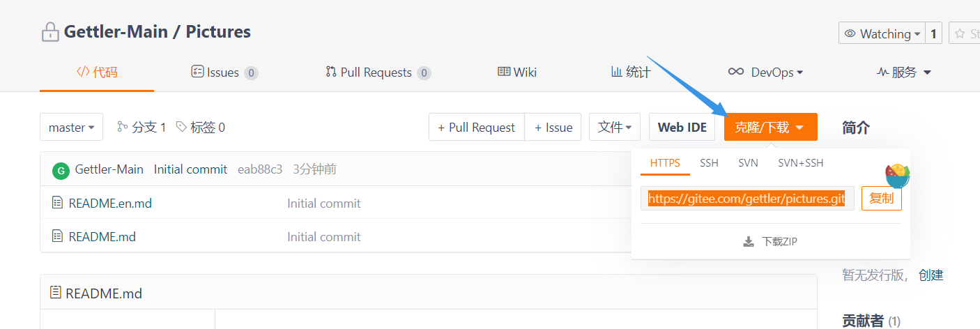Click the + Issue button

[553, 127]
